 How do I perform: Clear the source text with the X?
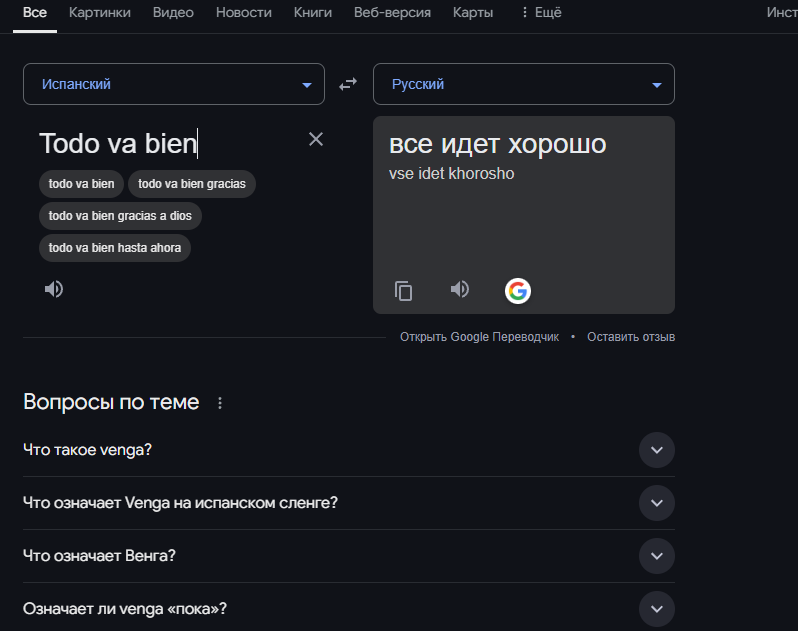[316, 139]
